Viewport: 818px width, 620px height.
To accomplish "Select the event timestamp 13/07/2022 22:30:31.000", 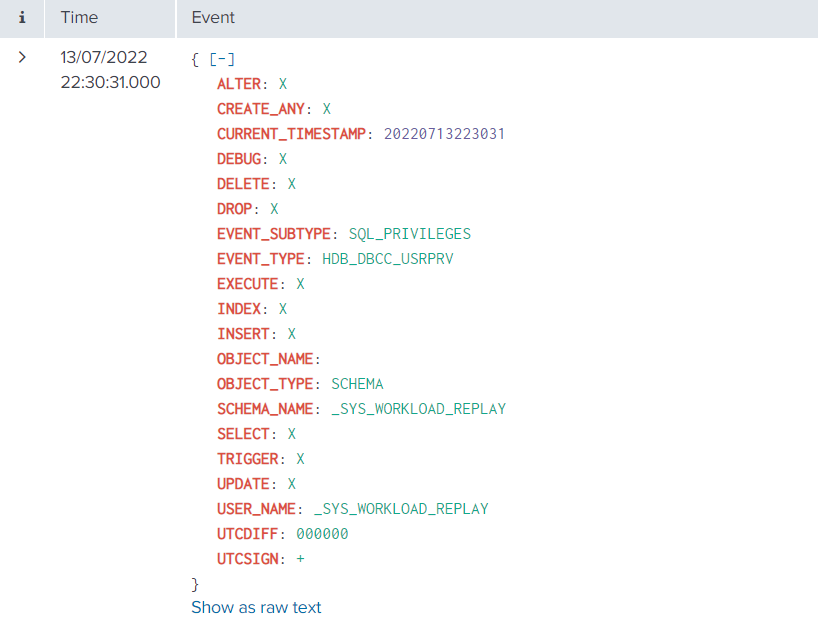I will pyautogui.click(x=110, y=70).
